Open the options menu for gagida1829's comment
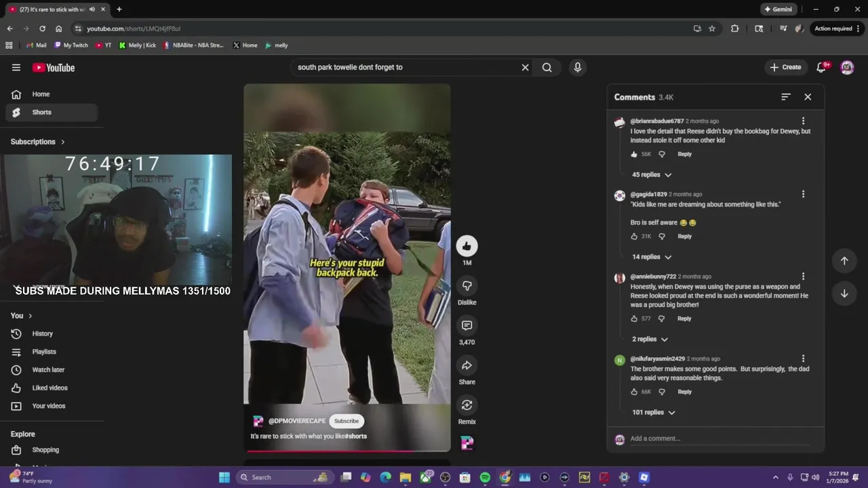The height and width of the screenshot is (488, 868). click(803, 195)
